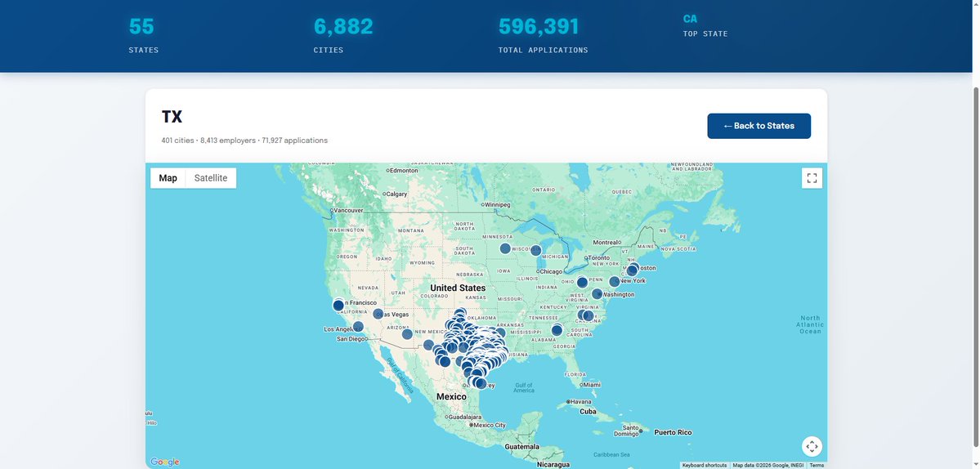Click the Puerto Rico map label

[x=673, y=432]
